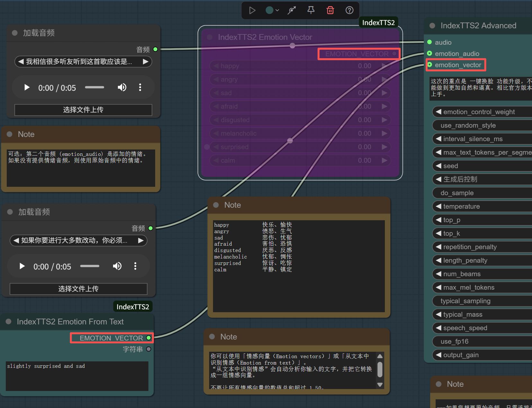Pin the selected node with pin icon
Screen dimensions: 532x408
(x=311, y=11)
